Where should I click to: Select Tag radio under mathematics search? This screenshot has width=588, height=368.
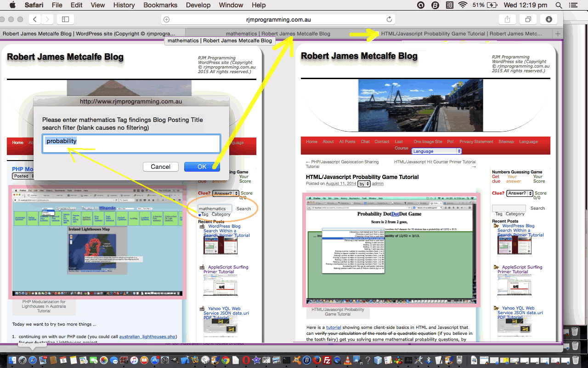click(x=200, y=214)
